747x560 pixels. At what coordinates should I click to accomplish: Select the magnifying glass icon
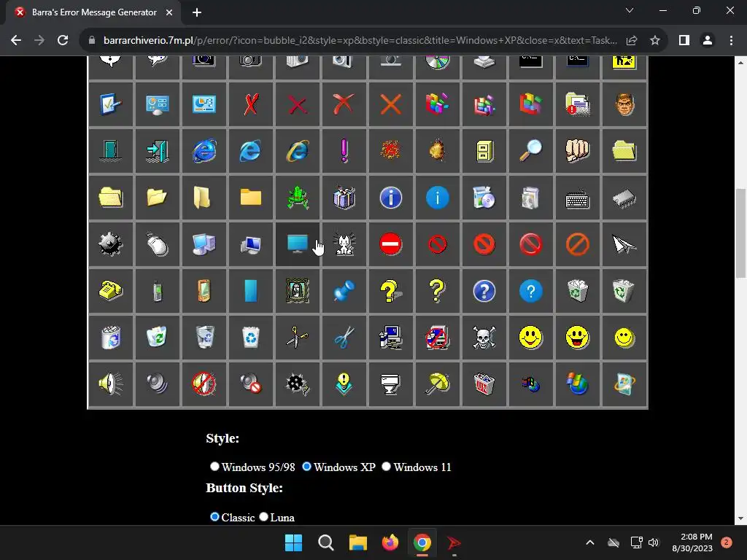pos(531,150)
